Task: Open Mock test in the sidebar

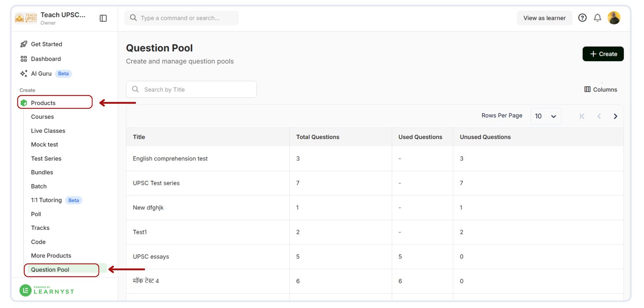Action: click(45, 145)
